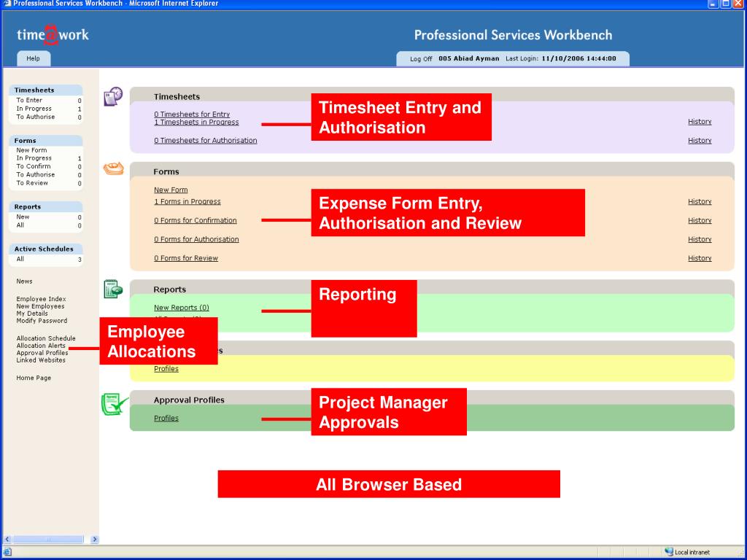Open Profiles link in yellow section
Viewport: 747px width, 560px height.
tap(166, 369)
